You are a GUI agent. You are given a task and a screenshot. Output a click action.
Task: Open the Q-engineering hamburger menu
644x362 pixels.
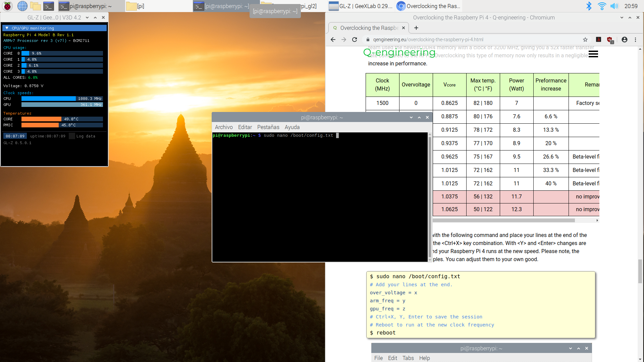(593, 54)
